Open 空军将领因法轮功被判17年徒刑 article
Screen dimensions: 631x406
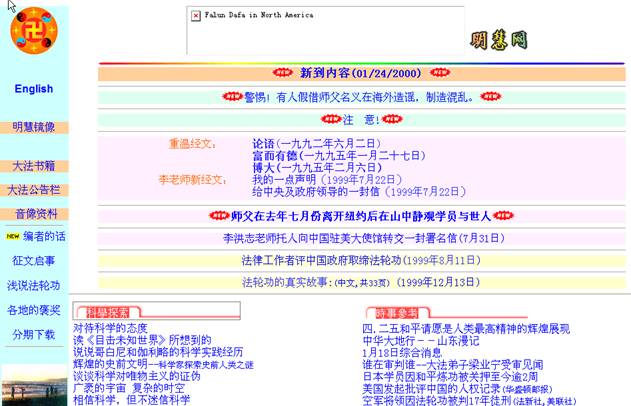pos(469,400)
